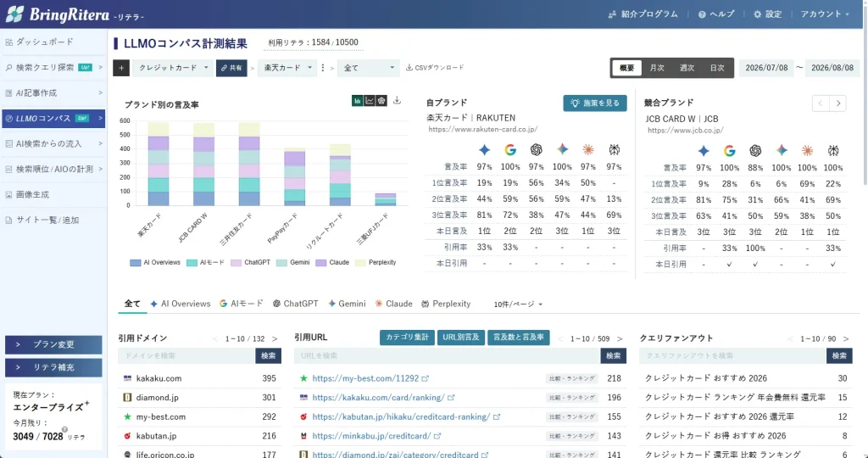868x458 pixels.
Task: Toggle Claude series in chart legend
Action: (332, 263)
